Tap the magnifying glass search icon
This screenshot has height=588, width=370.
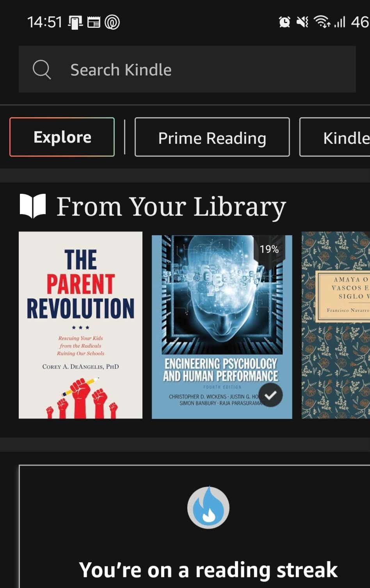tap(42, 70)
